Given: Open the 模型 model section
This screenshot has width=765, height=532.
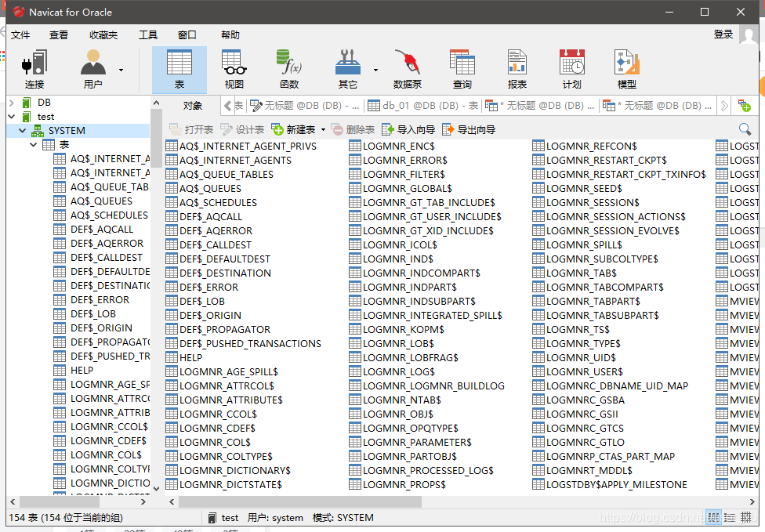Looking at the screenshot, I should tap(627, 70).
